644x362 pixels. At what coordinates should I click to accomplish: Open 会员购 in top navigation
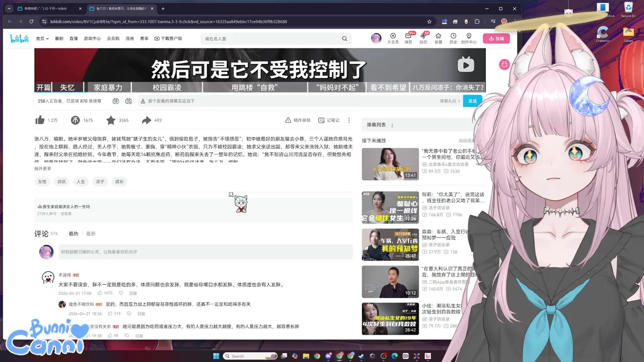coord(113,39)
